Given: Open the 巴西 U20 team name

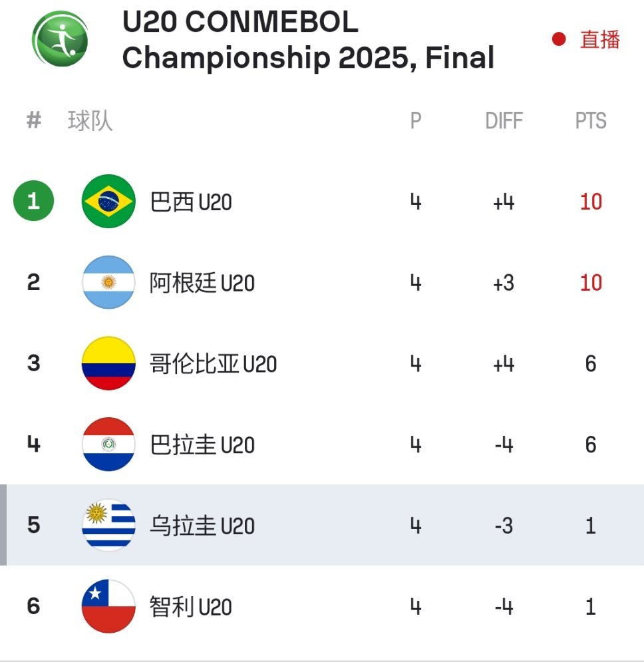Looking at the screenshot, I should click(191, 202).
